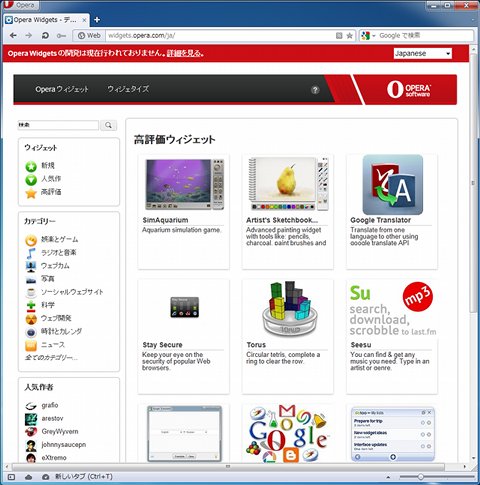Viewport: 480px width, 485px height.
Task: Click the help question mark icon
Action: click(315, 90)
